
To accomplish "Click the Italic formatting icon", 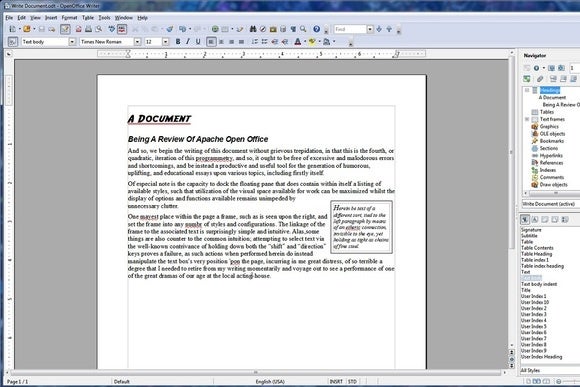I will point(188,42).
